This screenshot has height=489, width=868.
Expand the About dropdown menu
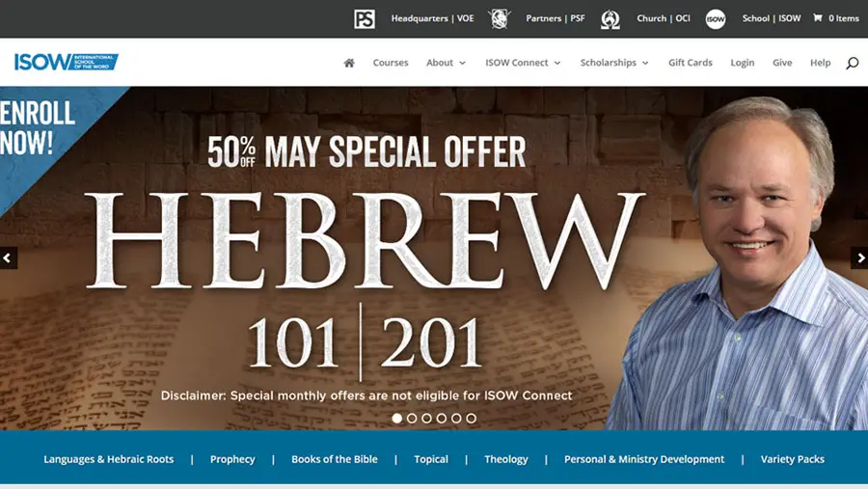point(446,63)
